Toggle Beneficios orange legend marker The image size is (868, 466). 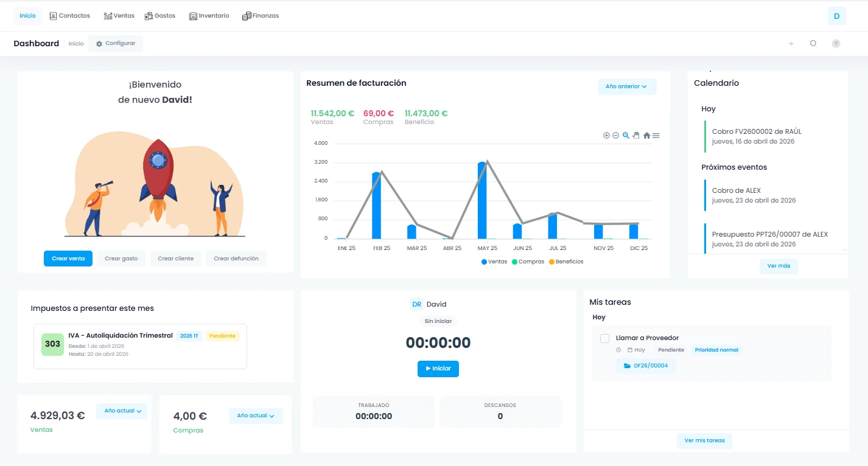552,262
